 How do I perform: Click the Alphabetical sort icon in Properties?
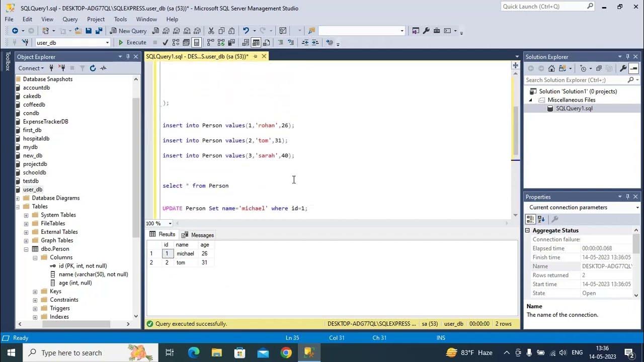(541, 219)
